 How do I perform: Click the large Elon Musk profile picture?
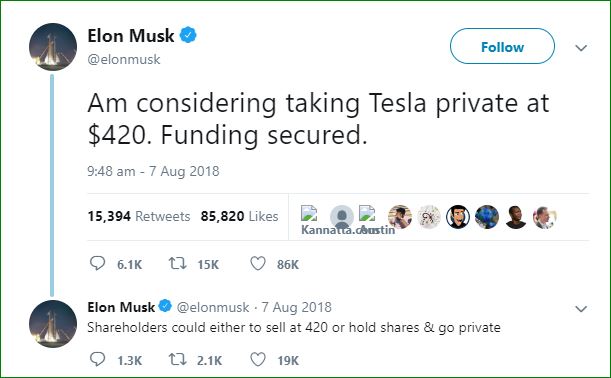point(53,47)
